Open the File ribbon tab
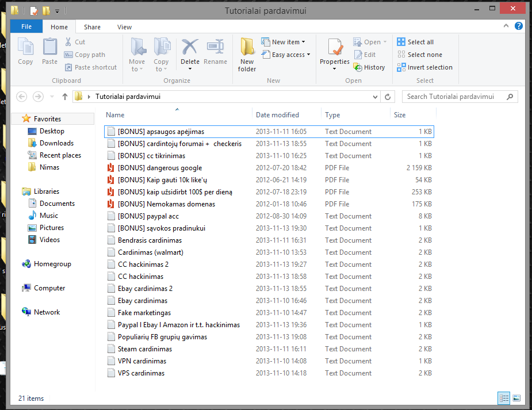This screenshot has height=410, width=532. (26, 26)
